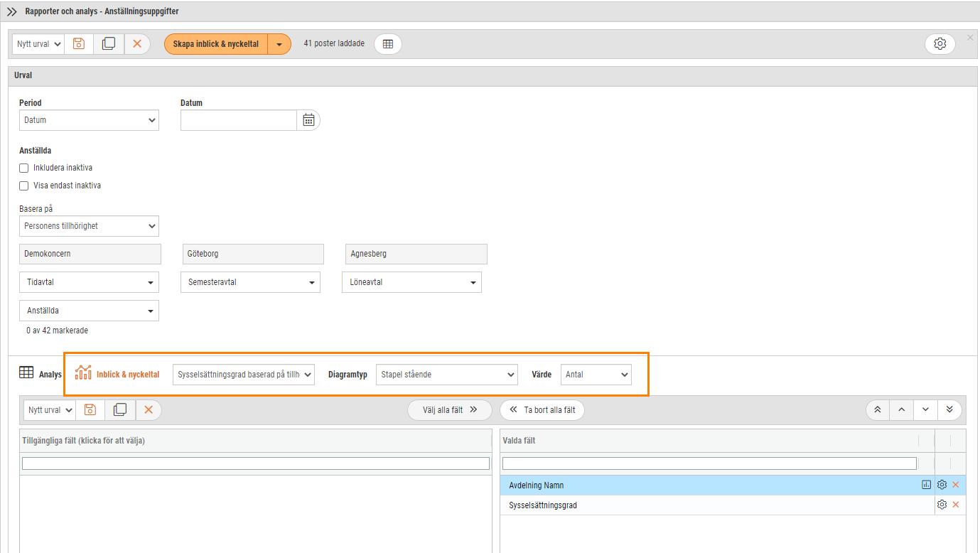Screen dimensions: 980x553
Task: Click Skapa inblick & nyckeltal button
Action: point(216,44)
